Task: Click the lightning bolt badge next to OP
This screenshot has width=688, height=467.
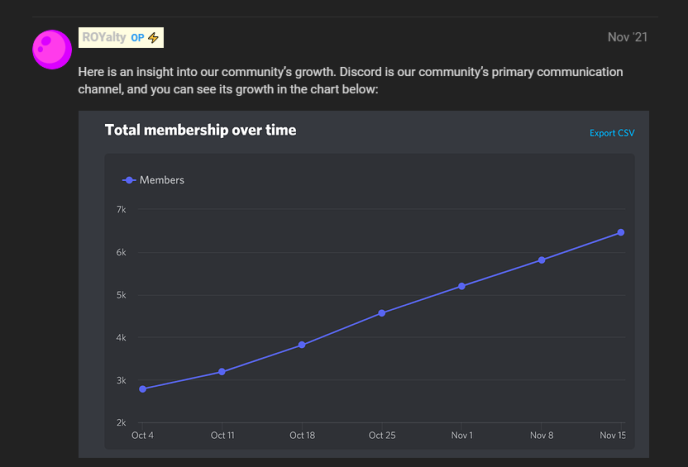Action: click(153, 38)
